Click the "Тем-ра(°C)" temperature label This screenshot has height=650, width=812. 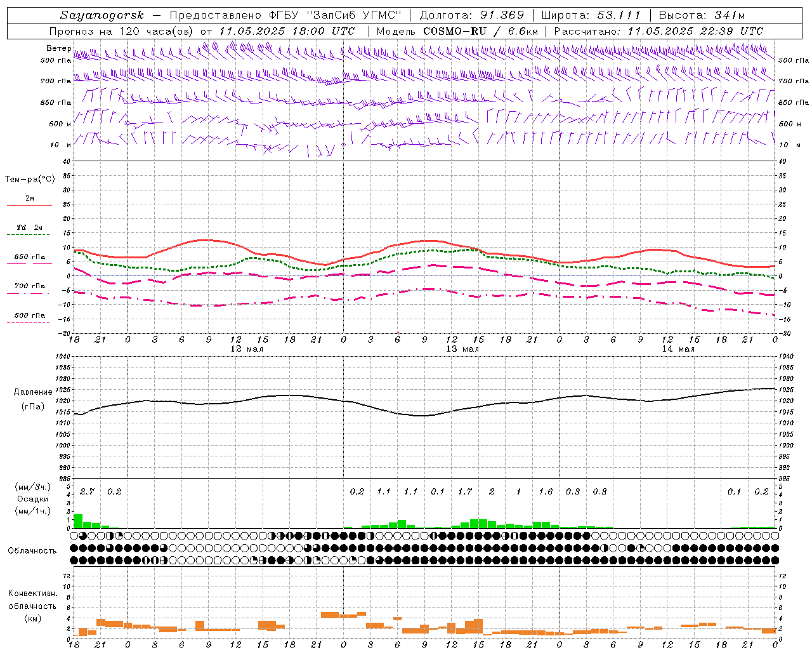[x=30, y=180]
